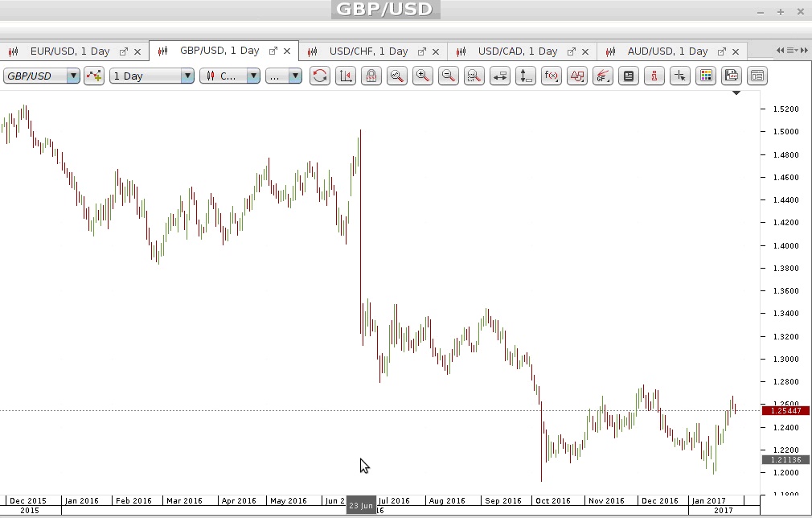Click the zoom out magnifier icon
Screen dimensions: 812x518
coord(449,76)
